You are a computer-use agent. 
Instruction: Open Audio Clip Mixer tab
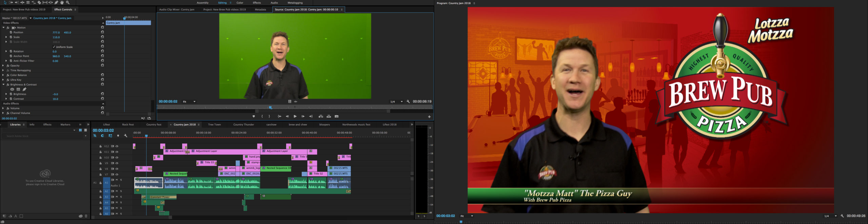point(177,9)
